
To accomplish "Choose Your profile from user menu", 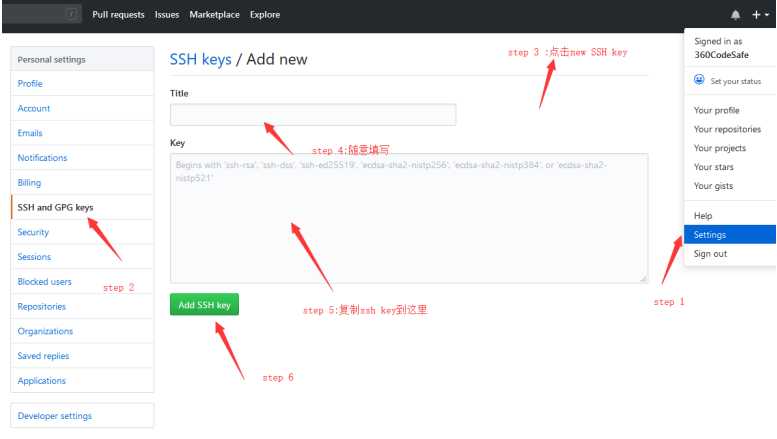I will coord(730,110).
